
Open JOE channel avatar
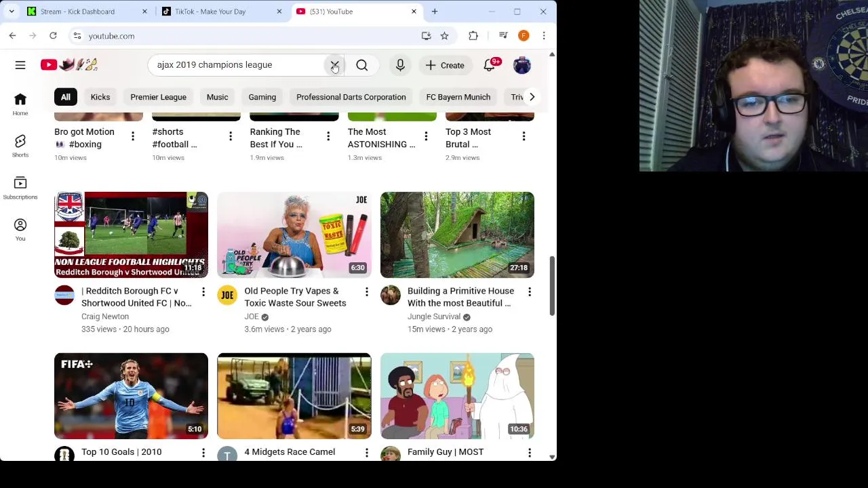[x=227, y=295]
